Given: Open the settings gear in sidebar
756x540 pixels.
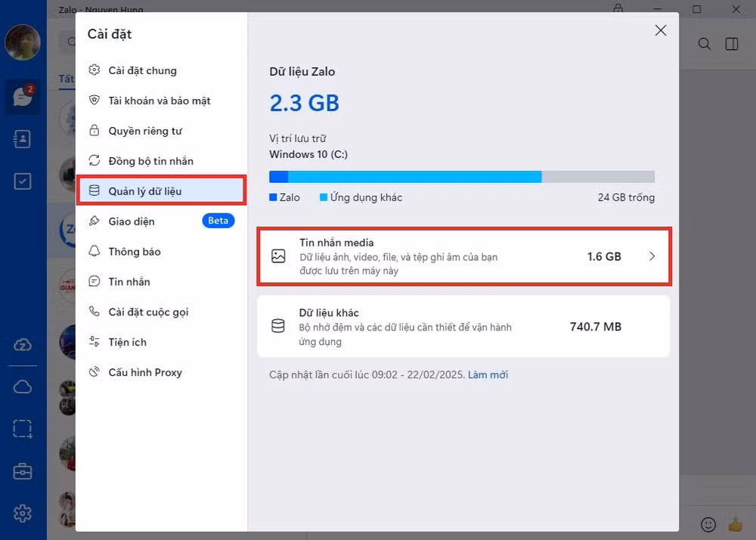Looking at the screenshot, I should [22, 514].
